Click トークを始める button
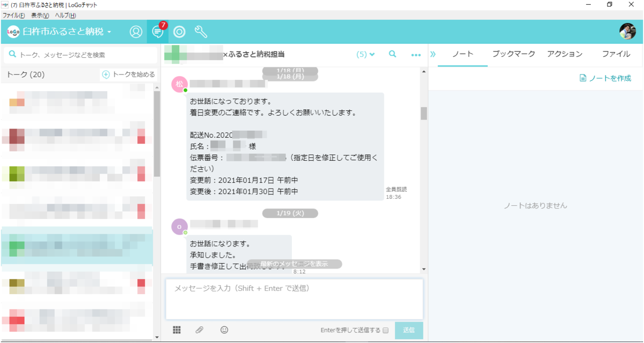 pyautogui.click(x=128, y=74)
